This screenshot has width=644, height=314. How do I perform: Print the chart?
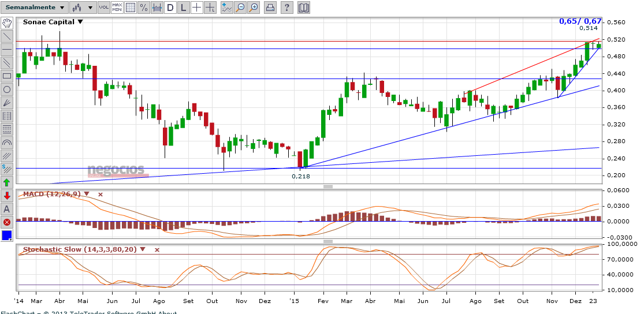[270, 8]
